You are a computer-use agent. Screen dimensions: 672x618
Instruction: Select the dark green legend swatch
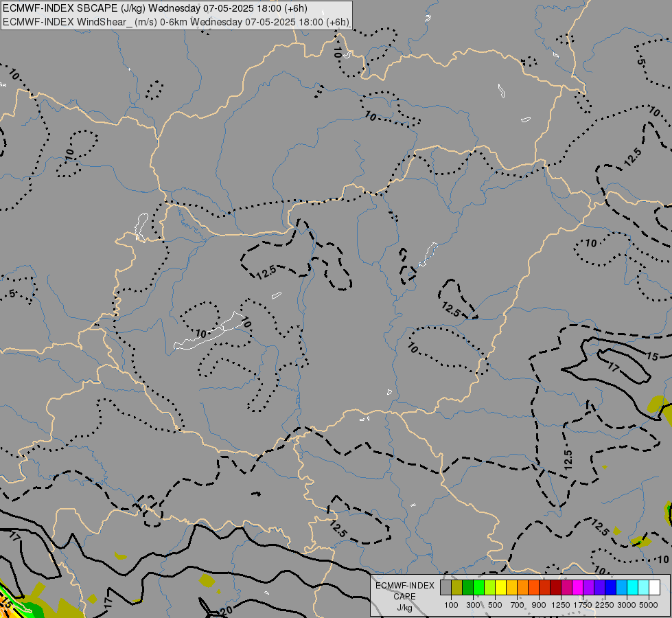click(468, 588)
